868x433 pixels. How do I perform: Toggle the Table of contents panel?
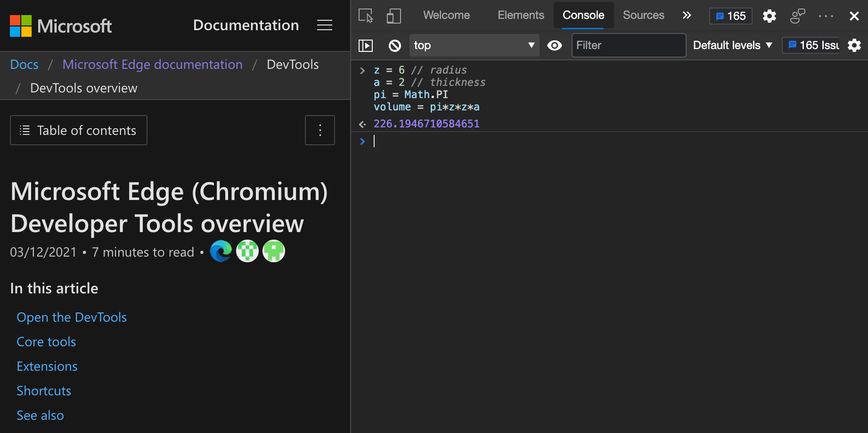78,130
